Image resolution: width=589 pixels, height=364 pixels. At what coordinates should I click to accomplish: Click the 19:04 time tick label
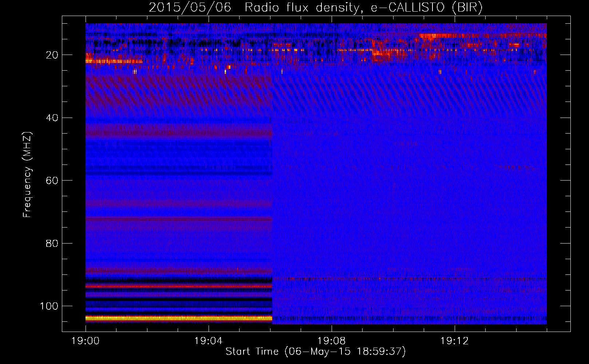click(209, 341)
